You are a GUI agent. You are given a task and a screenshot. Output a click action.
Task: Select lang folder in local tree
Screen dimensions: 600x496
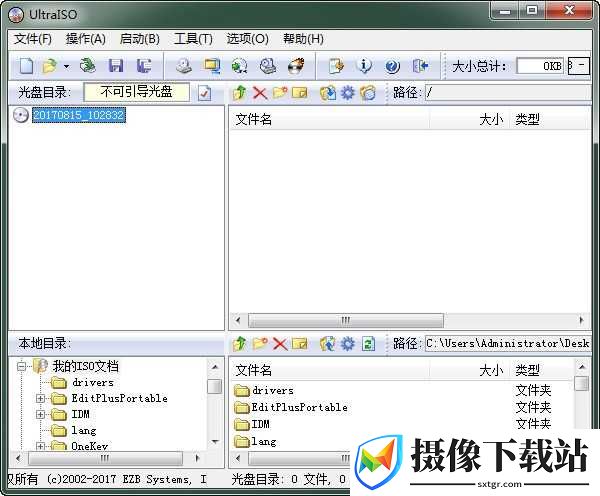(x=83, y=431)
